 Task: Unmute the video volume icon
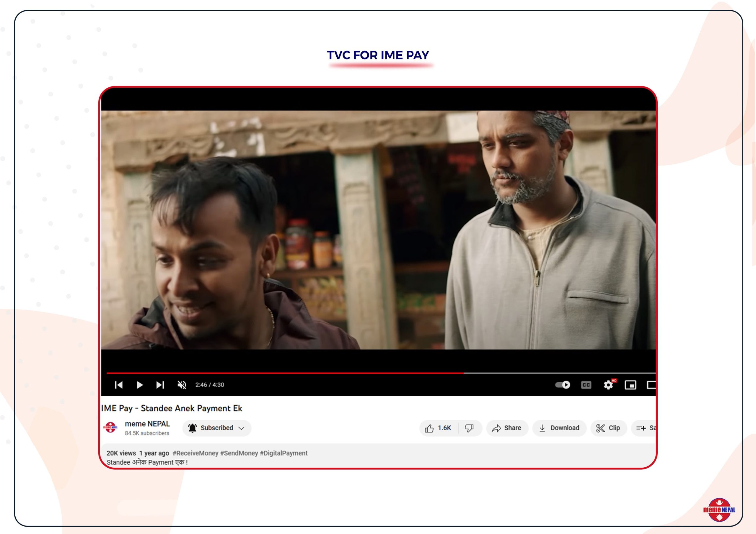tap(182, 385)
